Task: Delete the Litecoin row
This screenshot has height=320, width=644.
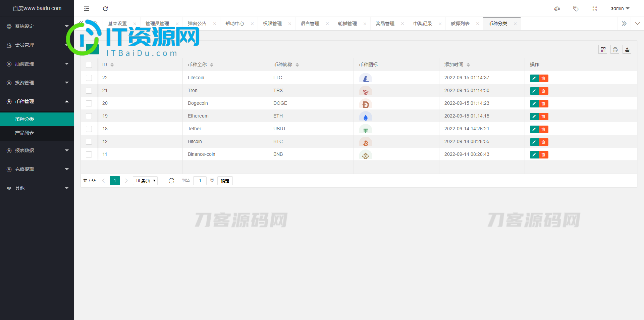Action: 544,78
